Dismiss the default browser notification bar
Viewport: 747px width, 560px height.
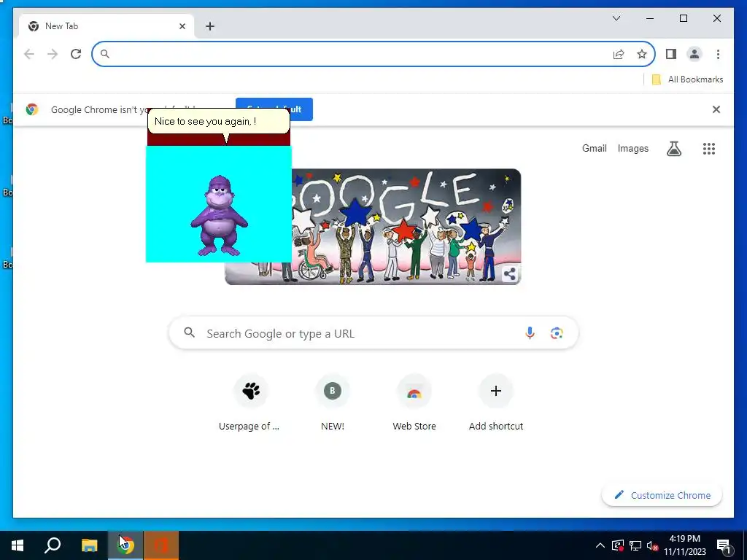point(716,109)
